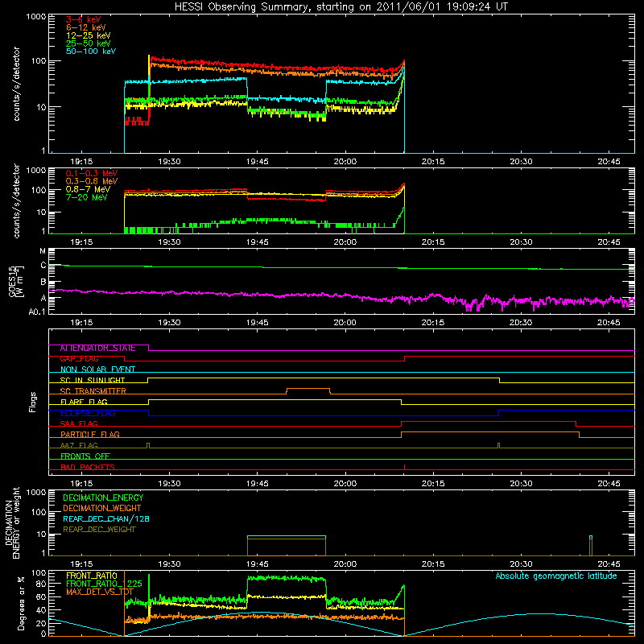Image resolution: width=644 pixels, height=644 pixels.
Task: Select the blue ECLIPSE_FLAG label
Action: point(88,413)
